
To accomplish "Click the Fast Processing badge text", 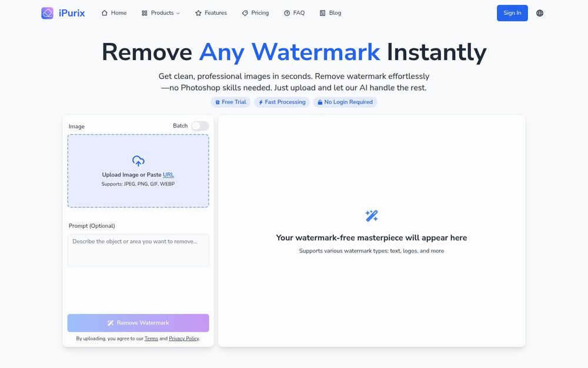I will tap(285, 102).
